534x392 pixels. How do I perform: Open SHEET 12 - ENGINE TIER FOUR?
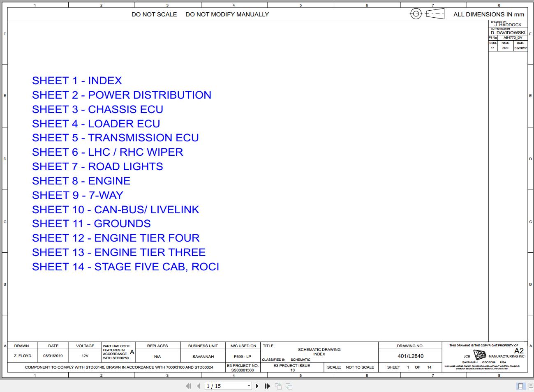pos(116,238)
